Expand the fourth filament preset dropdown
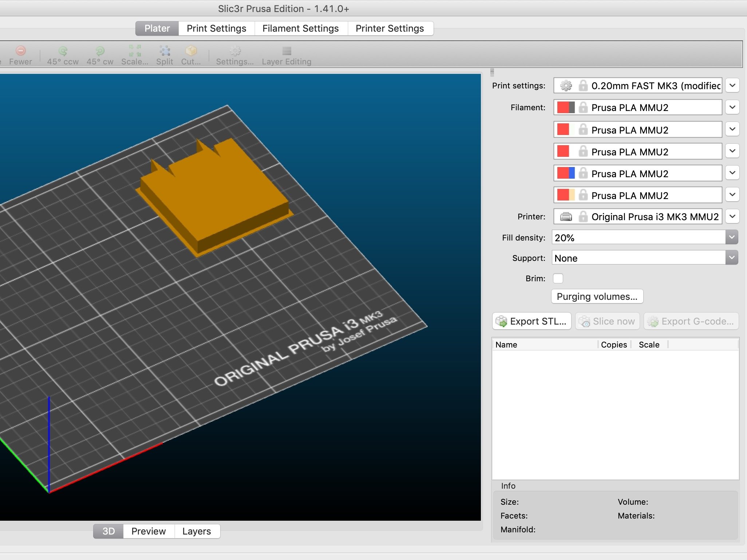 (x=732, y=173)
